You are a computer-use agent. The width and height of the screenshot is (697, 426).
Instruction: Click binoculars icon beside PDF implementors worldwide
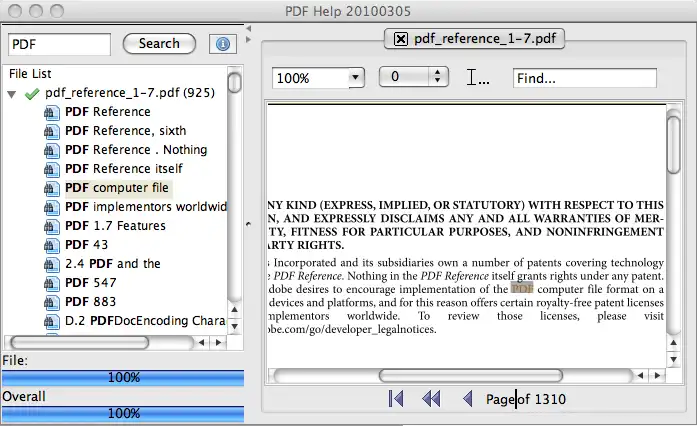point(52,208)
